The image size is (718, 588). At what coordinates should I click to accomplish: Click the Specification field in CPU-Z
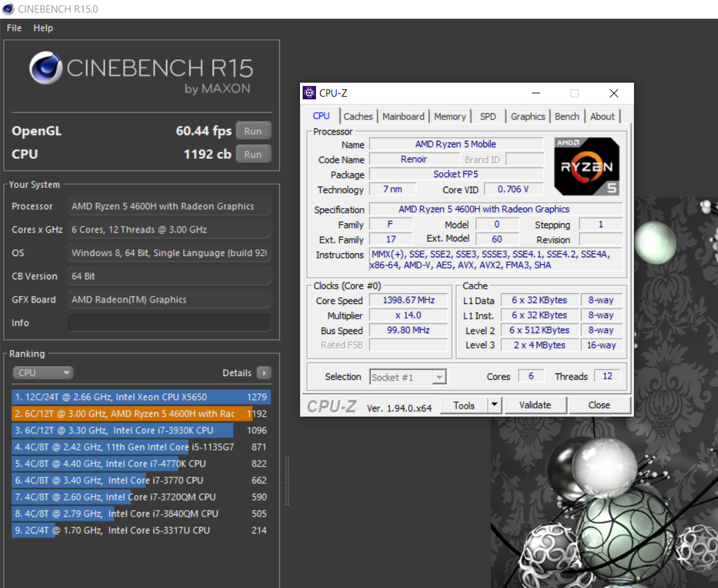(x=496, y=209)
